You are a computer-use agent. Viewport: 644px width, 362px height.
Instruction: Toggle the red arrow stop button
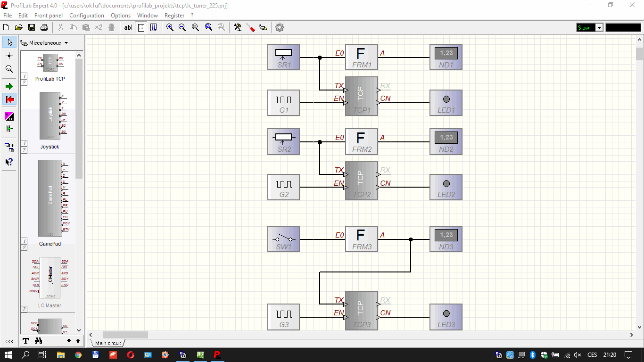9,99
